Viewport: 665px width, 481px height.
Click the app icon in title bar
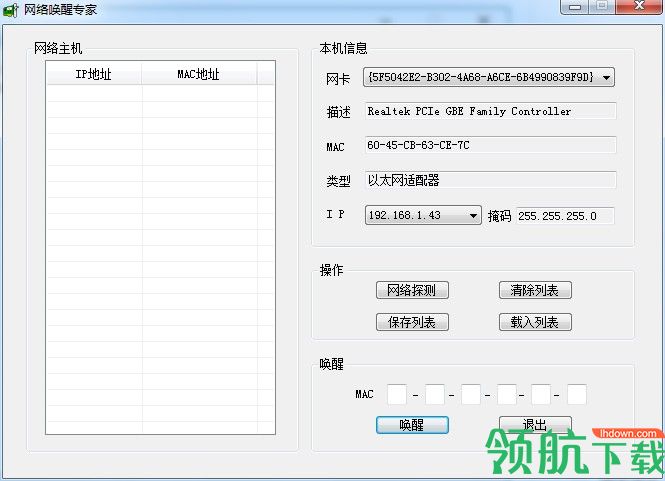10,9
